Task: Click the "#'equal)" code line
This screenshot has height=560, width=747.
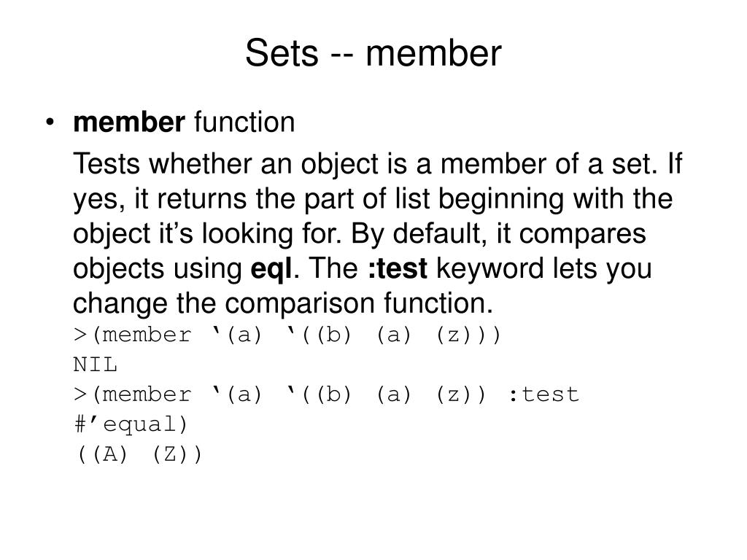Action: (131, 424)
